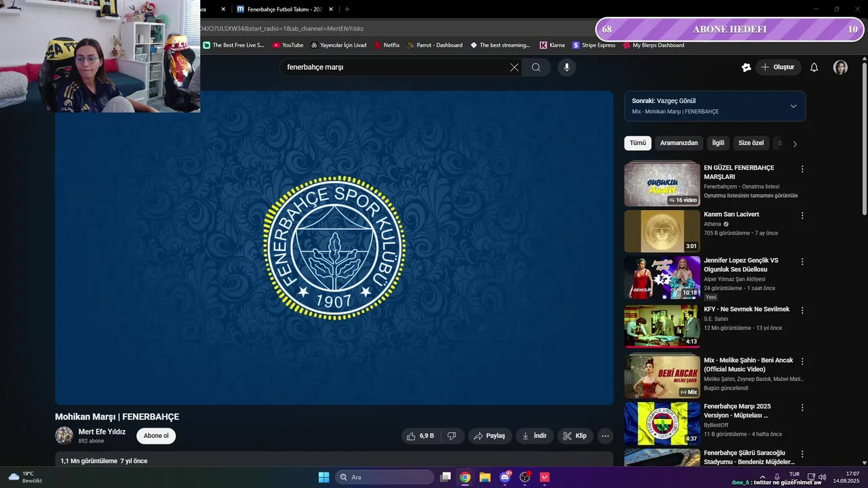This screenshot has height=488, width=868.
Task: Open options for Kanım Sarı Lacivert
Action: pos(802,216)
